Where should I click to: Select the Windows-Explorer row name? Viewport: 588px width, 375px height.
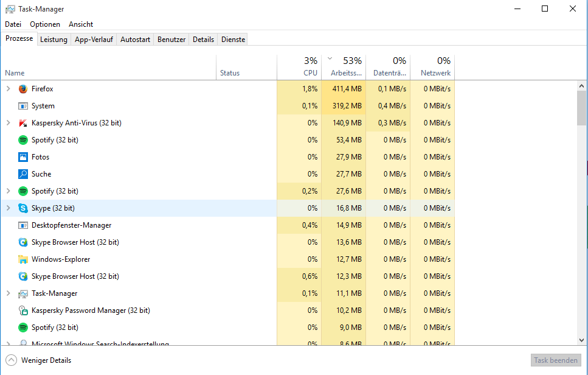click(x=61, y=259)
